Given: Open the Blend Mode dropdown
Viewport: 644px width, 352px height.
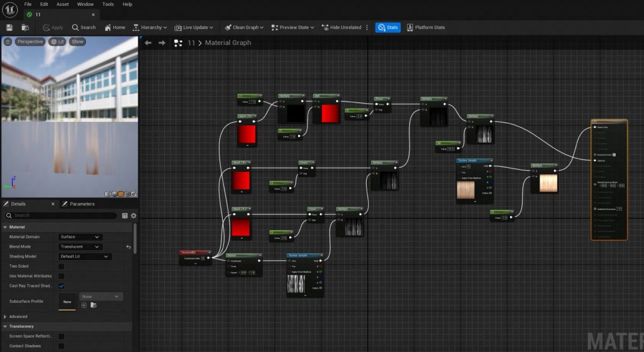Looking at the screenshot, I should [x=79, y=247].
